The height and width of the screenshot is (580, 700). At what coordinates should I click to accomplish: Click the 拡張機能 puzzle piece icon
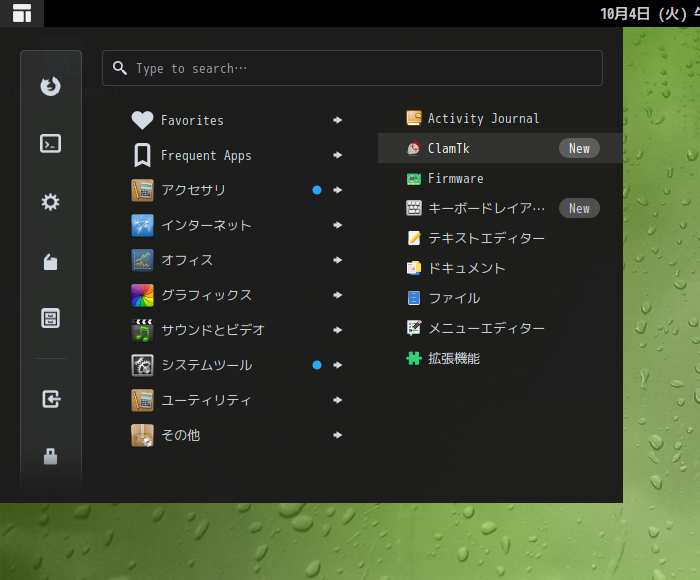pos(414,358)
